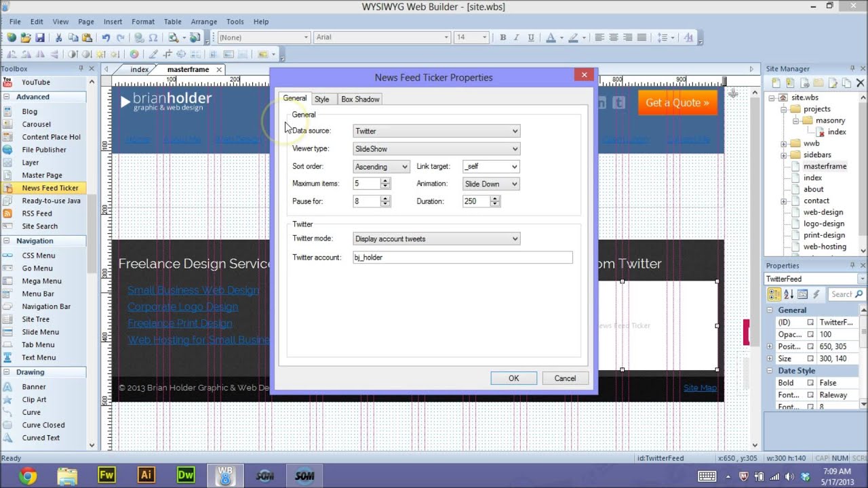Toggle alphabetical sort in Properties panel
The width and height of the screenshot is (868, 488).
pos(789,294)
